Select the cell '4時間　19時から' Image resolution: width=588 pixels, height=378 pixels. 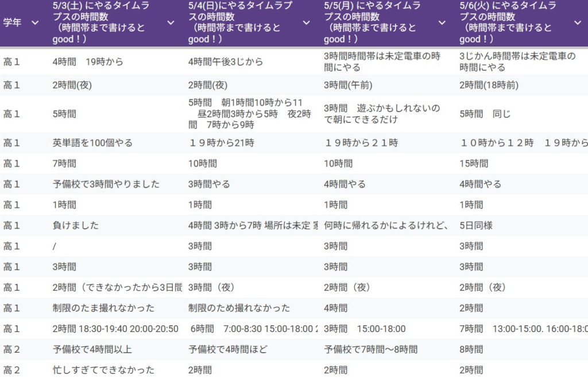click(x=88, y=61)
